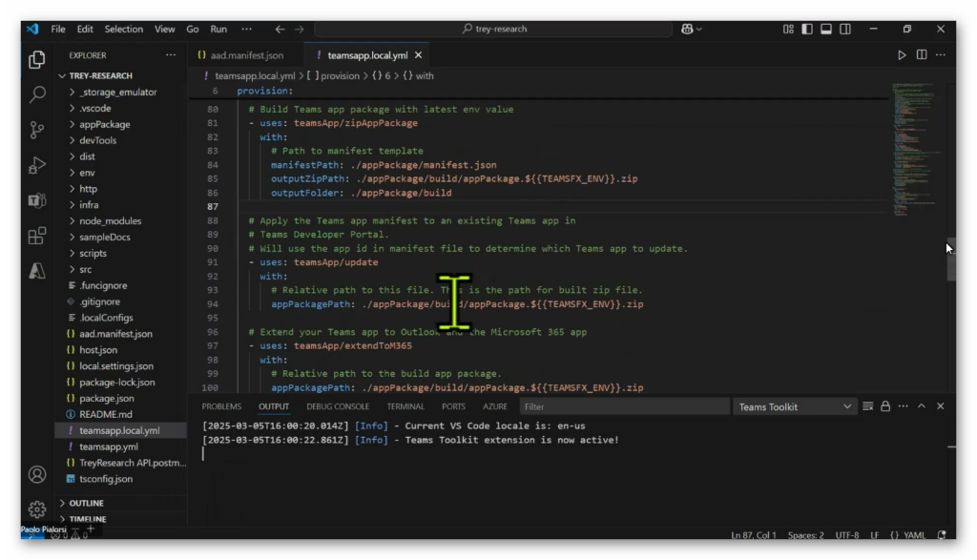Open the Accounts menu
Screen dimensions: 977x560
[x=37, y=475]
